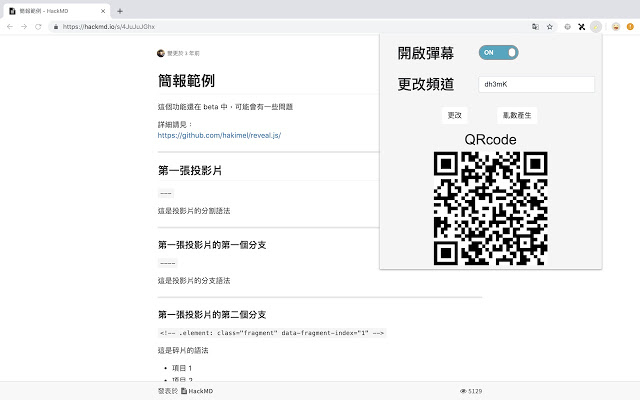Viewport: 640px width, 400px height.
Task: Click the 更改 button
Action: click(455, 116)
